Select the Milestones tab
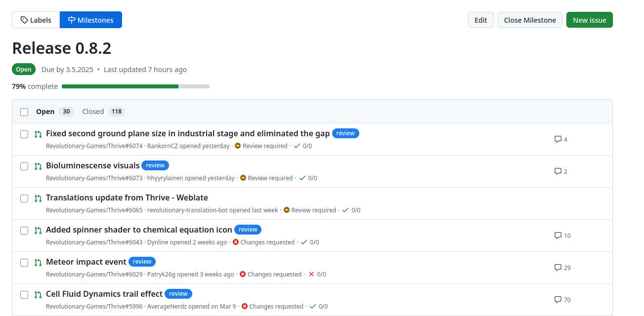The image size is (644, 316). tap(91, 20)
